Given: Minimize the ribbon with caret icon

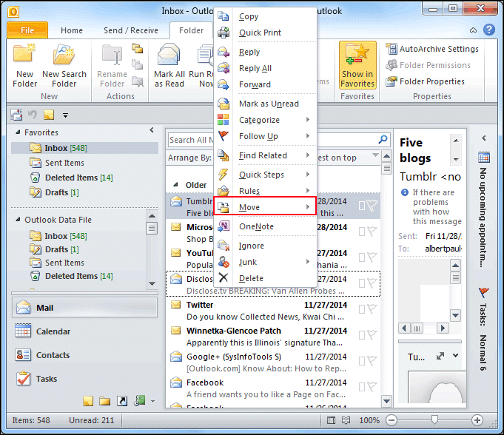Looking at the screenshot, I should (473, 30).
